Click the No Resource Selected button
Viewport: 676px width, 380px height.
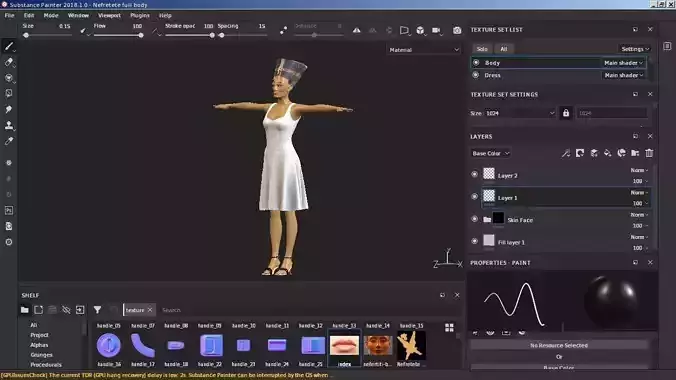(x=559, y=345)
